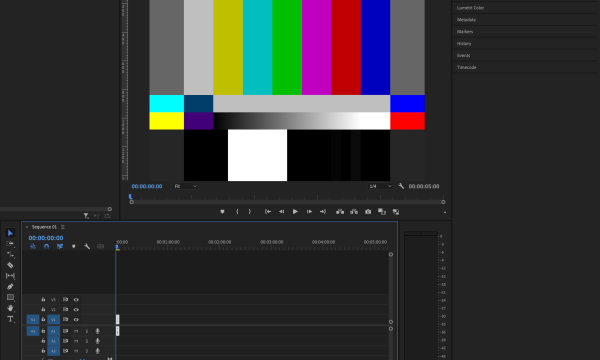This screenshot has height=360, width=600.
Task: Open the playback resolution 1/4 dropdown
Action: (x=380, y=186)
